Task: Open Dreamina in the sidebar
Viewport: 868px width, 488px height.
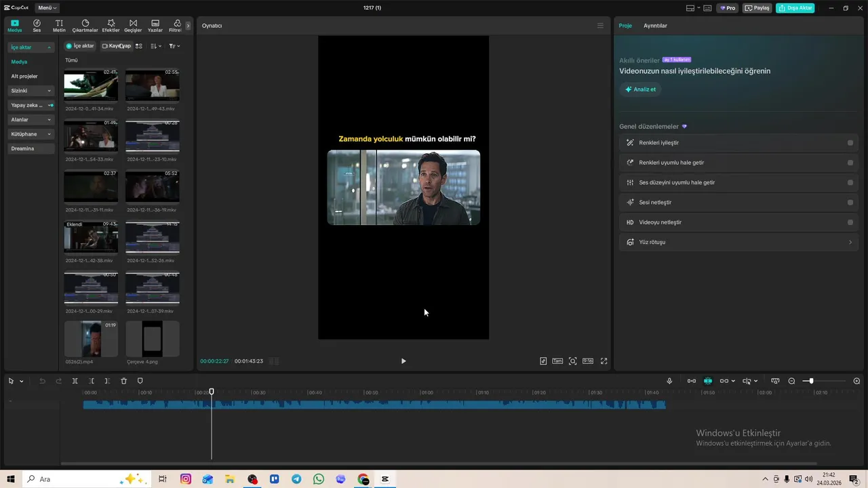Action: tap(31, 148)
